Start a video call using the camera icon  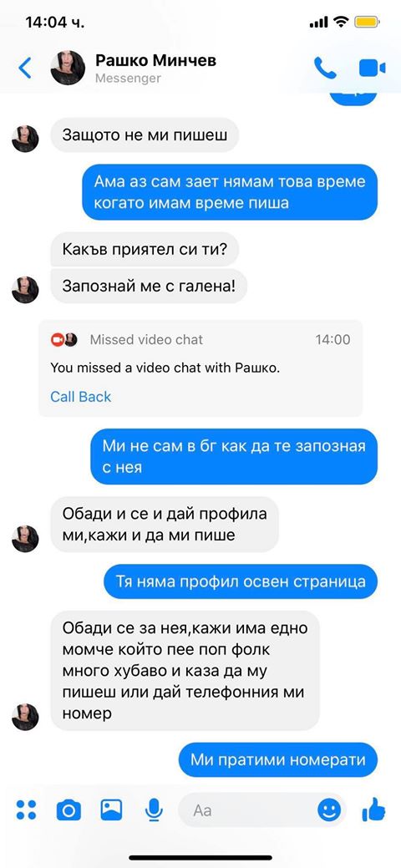coord(373,69)
